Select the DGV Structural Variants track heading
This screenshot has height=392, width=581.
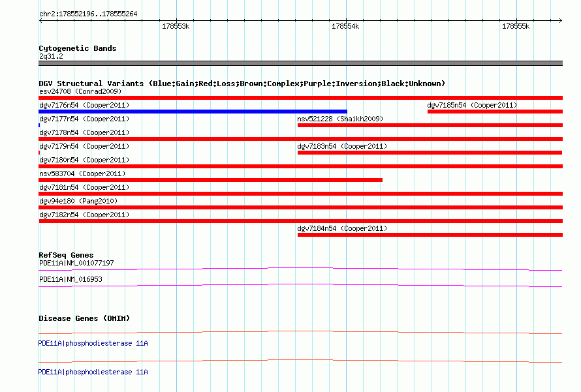(x=242, y=83)
